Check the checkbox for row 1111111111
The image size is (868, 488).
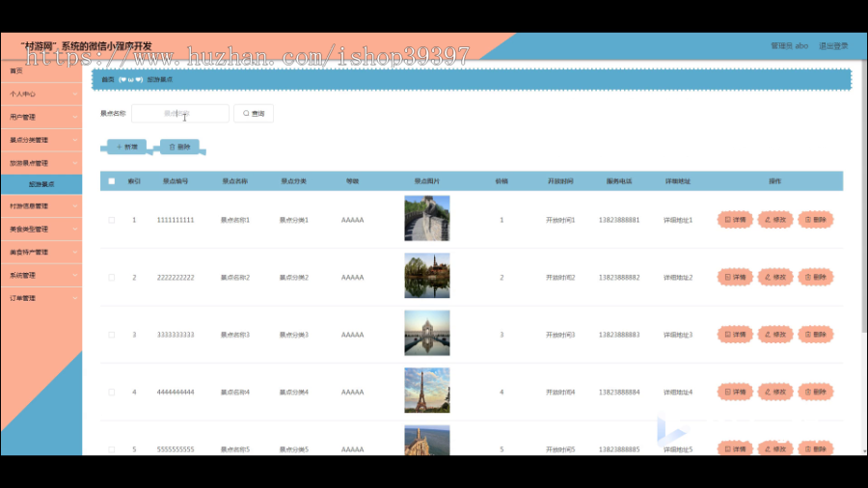(x=112, y=220)
